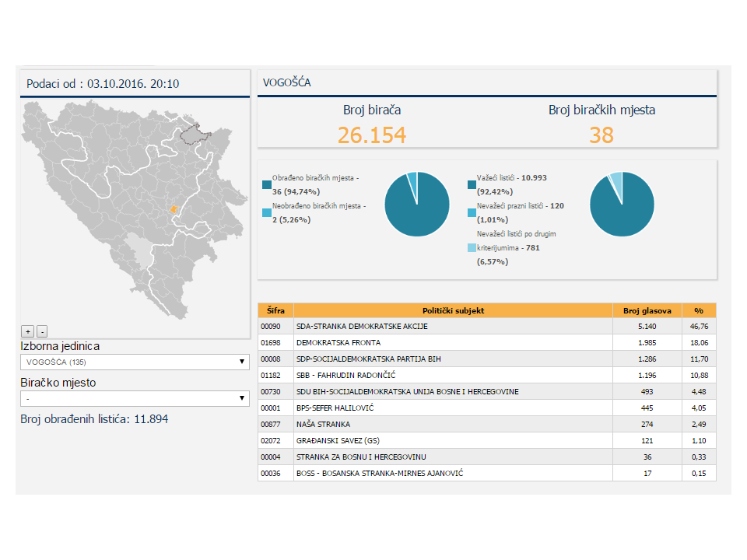The image size is (747, 560).
Task: Click the map zoom out minus button
Action: [42, 331]
